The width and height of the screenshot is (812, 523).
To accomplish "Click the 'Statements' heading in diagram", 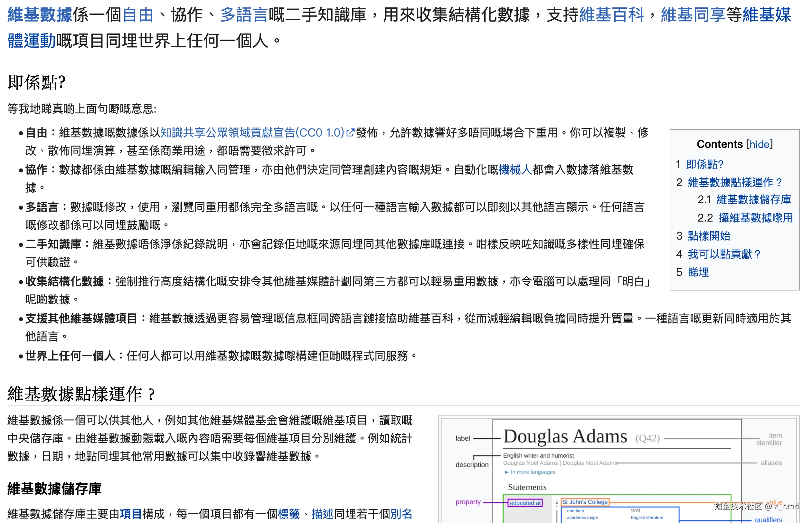I will coord(527,487).
